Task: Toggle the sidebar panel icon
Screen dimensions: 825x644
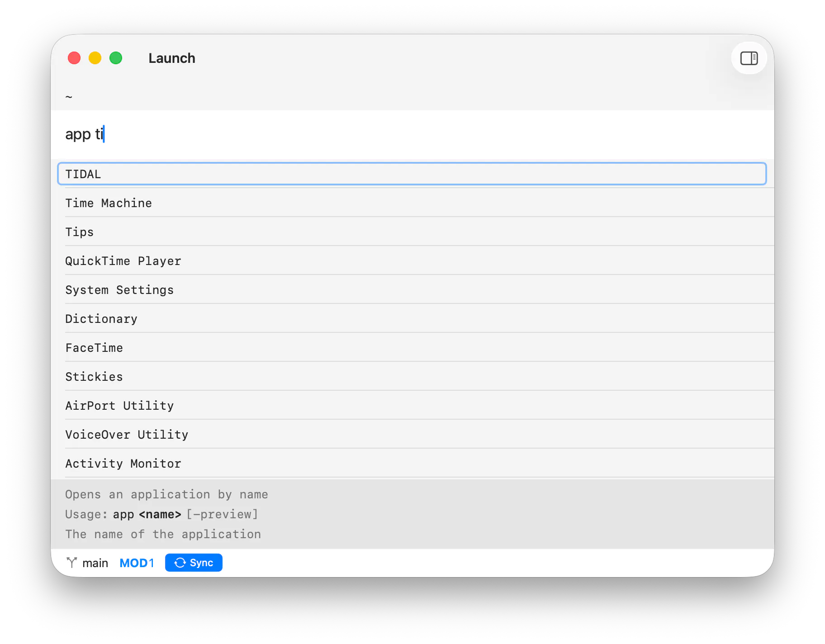Action: tap(749, 58)
